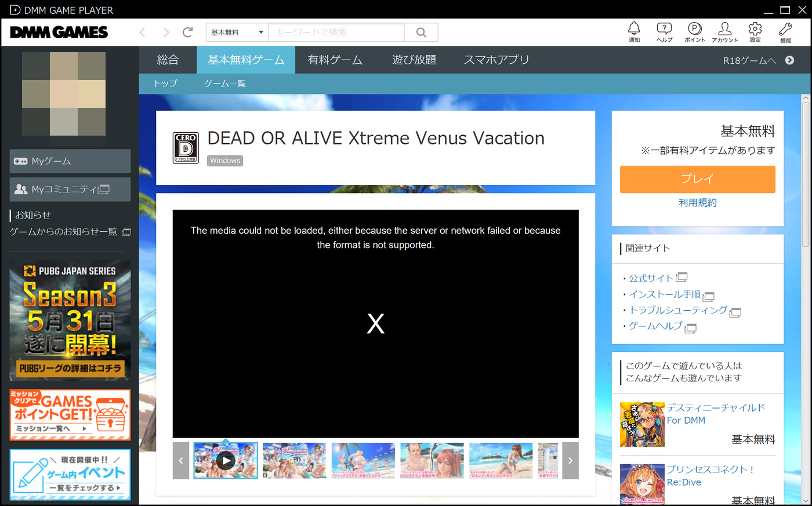This screenshot has height=506, width=812.
Task: Go to R18ゲームへ link
Action: (749, 60)
